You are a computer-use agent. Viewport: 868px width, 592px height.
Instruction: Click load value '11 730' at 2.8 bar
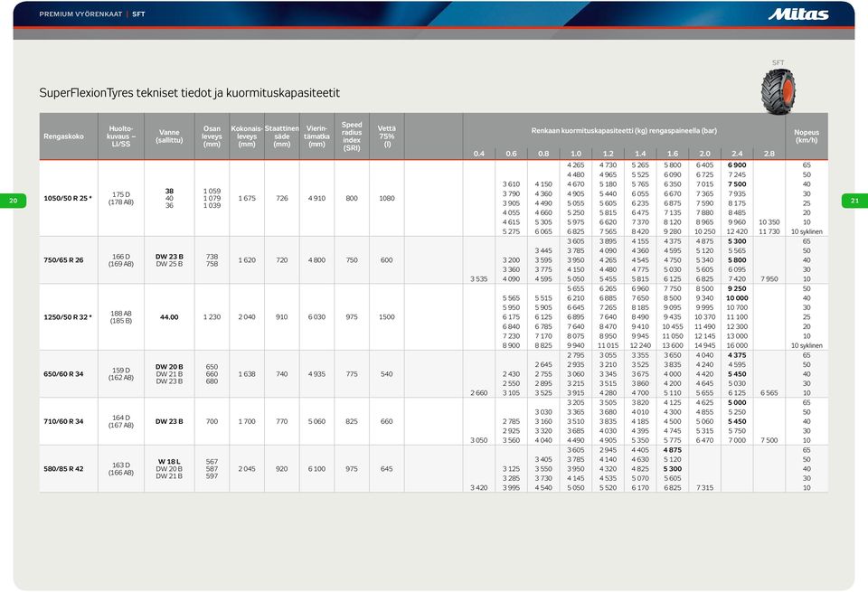click(769, 231)
